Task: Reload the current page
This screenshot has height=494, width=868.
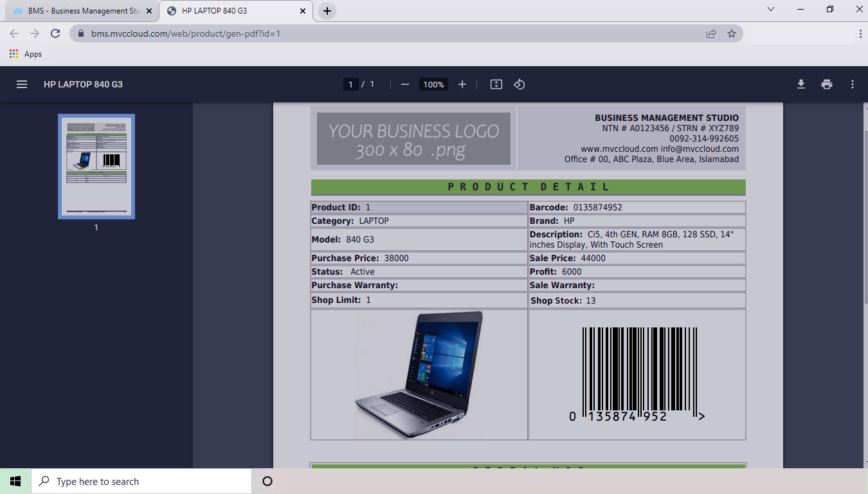Action: click(x=55, y=33)
